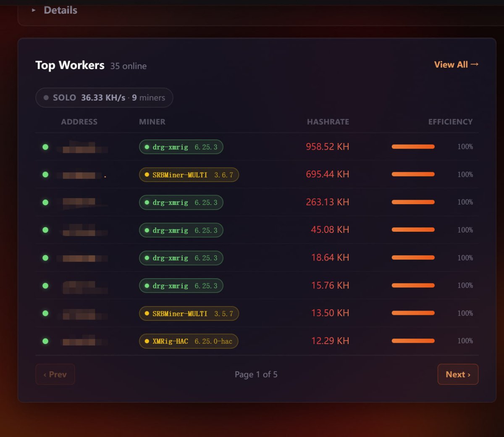Click the green status dot for 18.64 KH worker

click(45, 258)
